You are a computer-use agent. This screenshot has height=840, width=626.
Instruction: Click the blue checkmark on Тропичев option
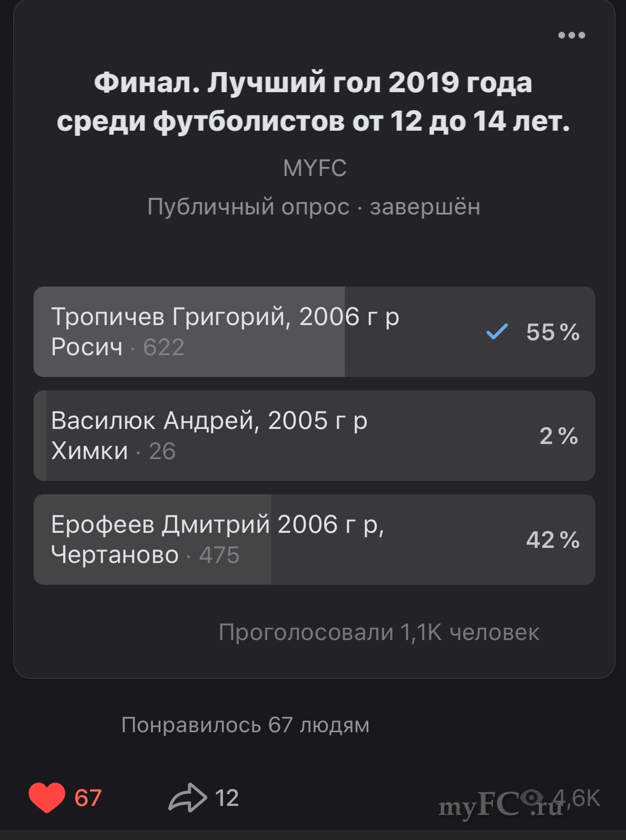click(496, 332)
